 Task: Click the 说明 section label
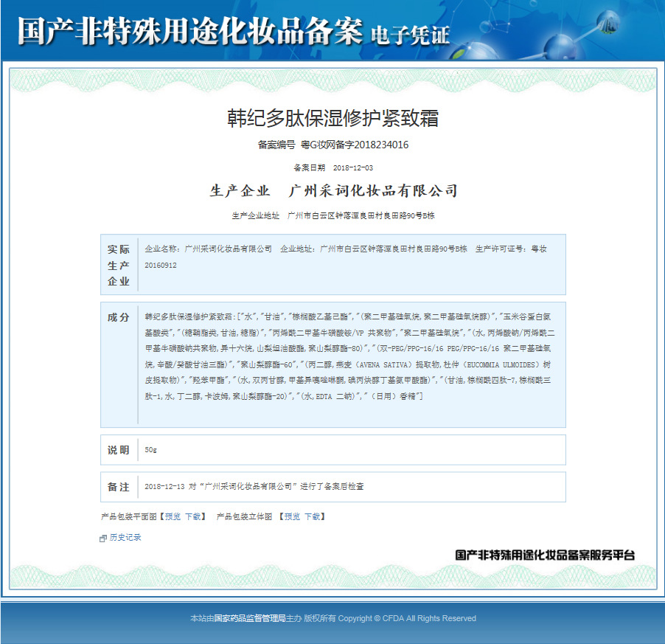tap(118, 450)
